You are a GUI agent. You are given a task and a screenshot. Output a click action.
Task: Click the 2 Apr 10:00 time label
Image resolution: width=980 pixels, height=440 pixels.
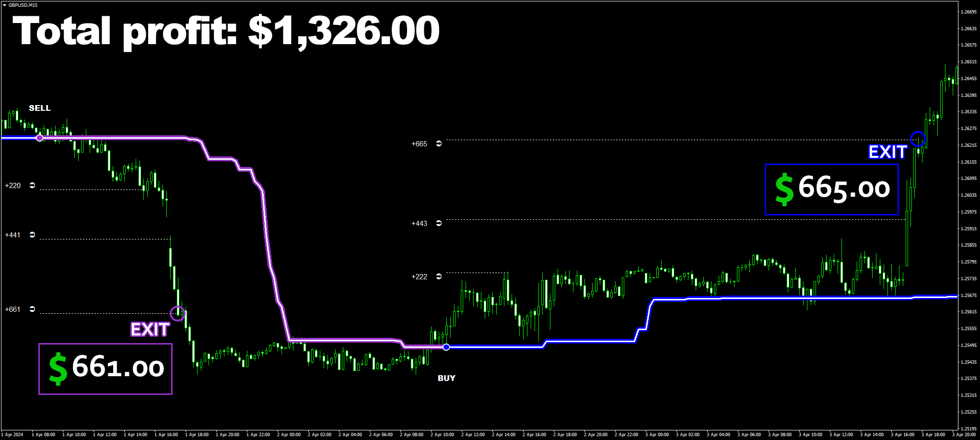(x=442, y=435)
